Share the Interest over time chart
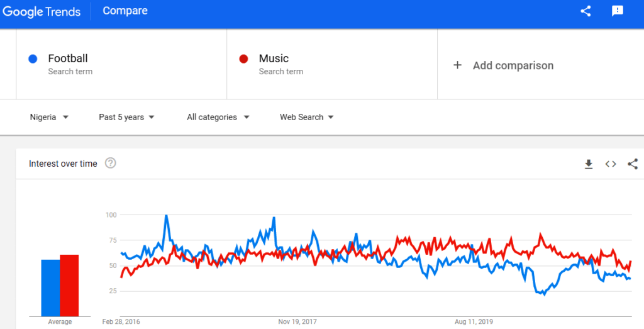The height and width of the screenshot is (329, 644). (x=633, y=164)
